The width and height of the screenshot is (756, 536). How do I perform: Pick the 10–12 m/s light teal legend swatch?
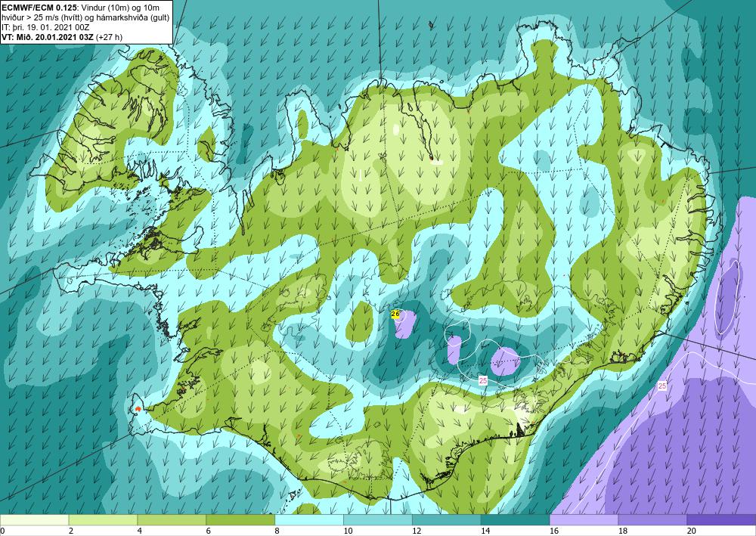[x=377, y=519]
